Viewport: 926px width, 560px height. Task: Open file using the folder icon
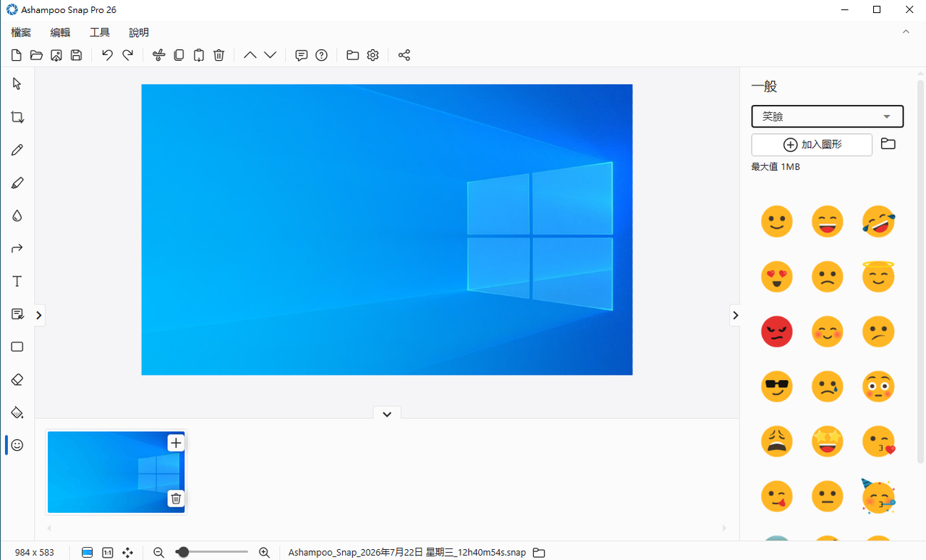click(36, 55)
